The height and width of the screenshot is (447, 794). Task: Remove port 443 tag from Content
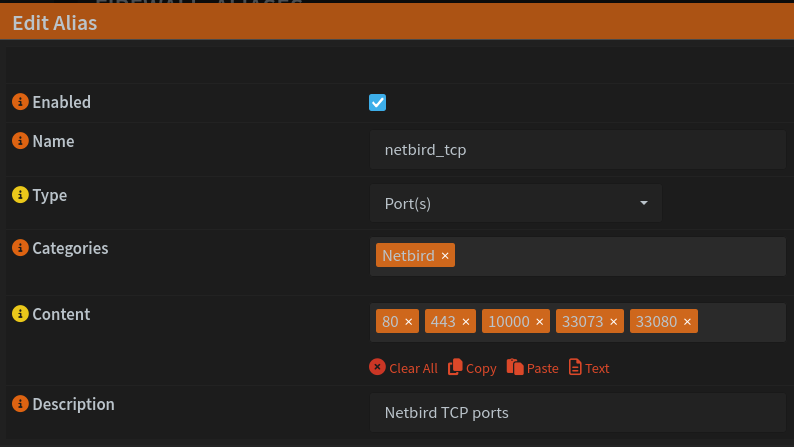coord(465,322)
